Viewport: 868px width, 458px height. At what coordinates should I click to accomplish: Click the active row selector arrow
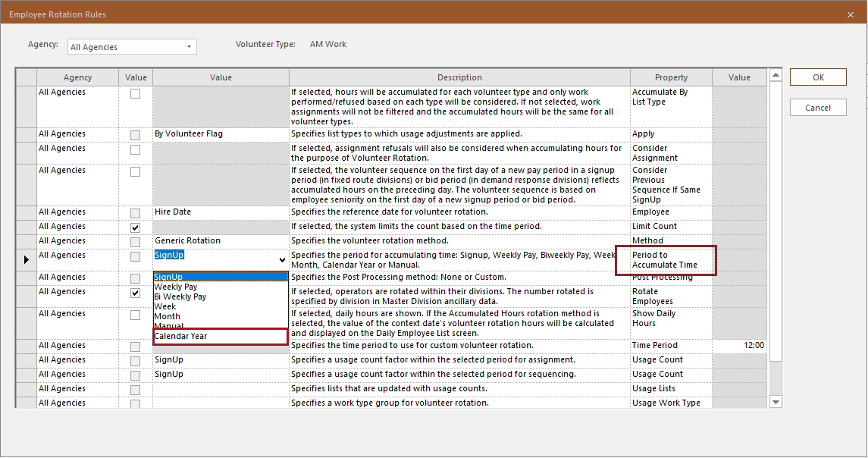pyautogui.click(x=26, y=259)
